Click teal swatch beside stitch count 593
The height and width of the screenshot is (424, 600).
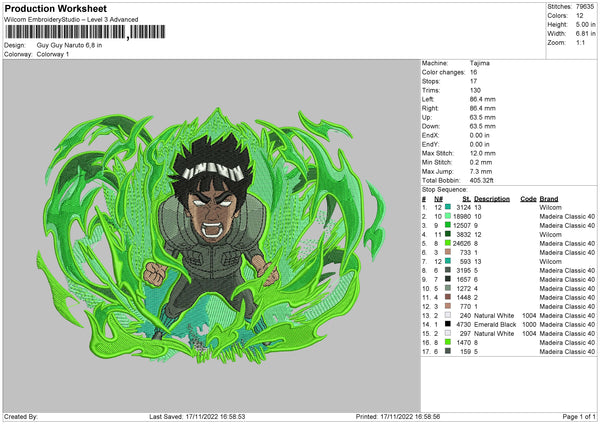[x=448, y=261]
